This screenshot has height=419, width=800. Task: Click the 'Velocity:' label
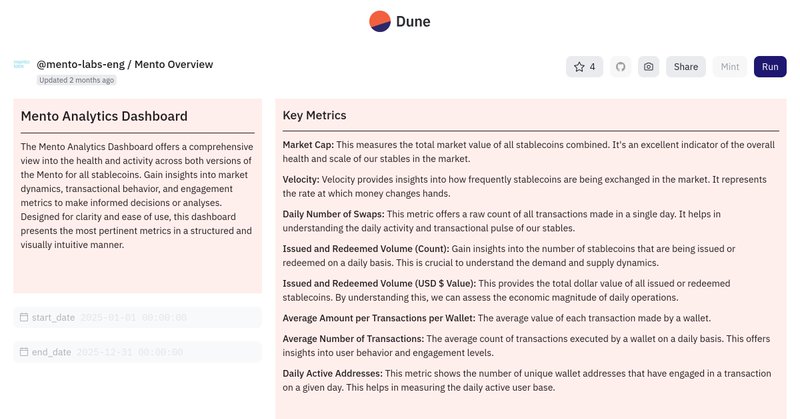pos(301,180)
